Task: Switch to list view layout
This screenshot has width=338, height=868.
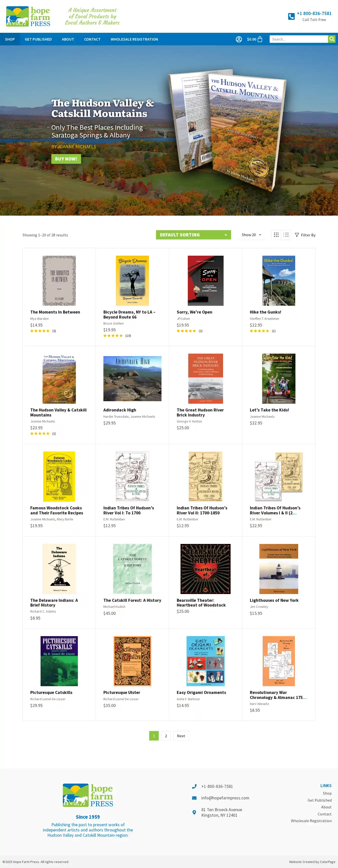Action: pos(286,235)
